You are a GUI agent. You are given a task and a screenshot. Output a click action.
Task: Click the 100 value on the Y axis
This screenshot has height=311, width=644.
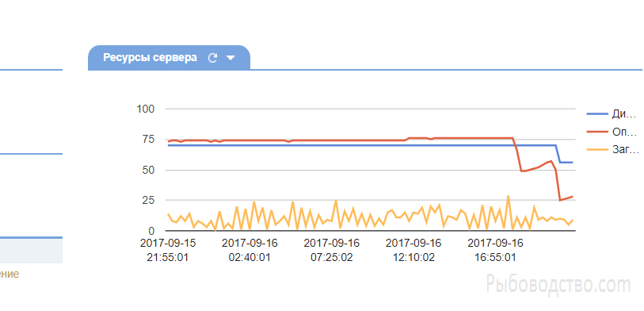tap(145, 109)
